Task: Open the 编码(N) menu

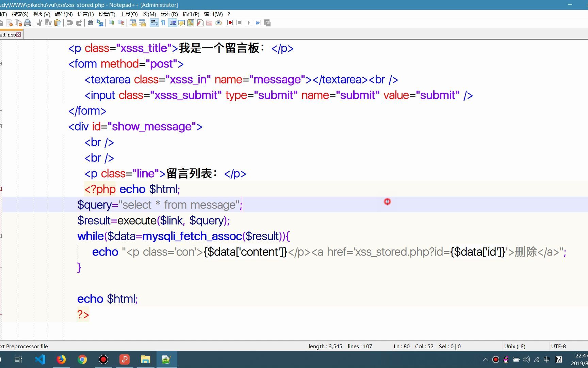Action: (64, 14)
